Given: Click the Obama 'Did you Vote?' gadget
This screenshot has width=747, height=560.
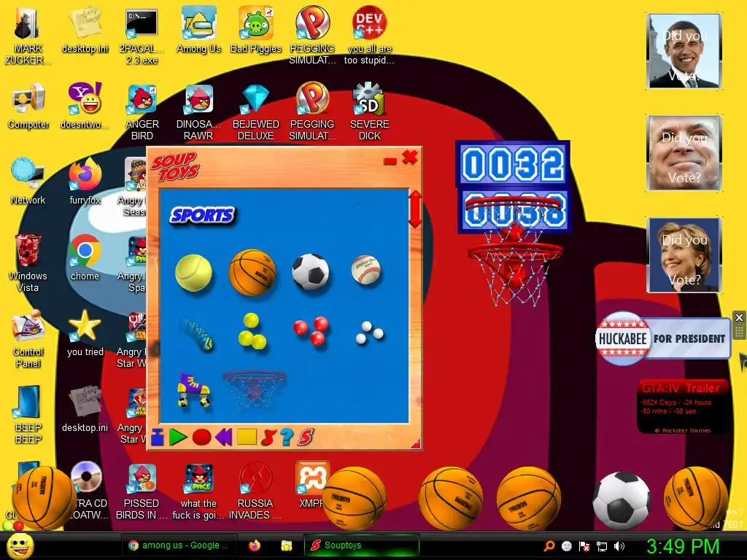Looking at the screenshot, I should (684, 51).
